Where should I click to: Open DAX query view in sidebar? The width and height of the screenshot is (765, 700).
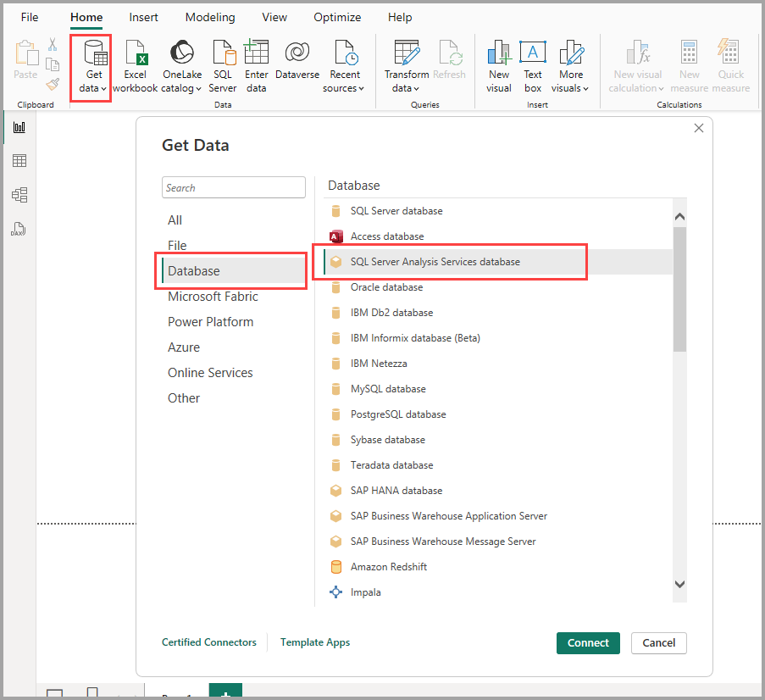[19, 229]
